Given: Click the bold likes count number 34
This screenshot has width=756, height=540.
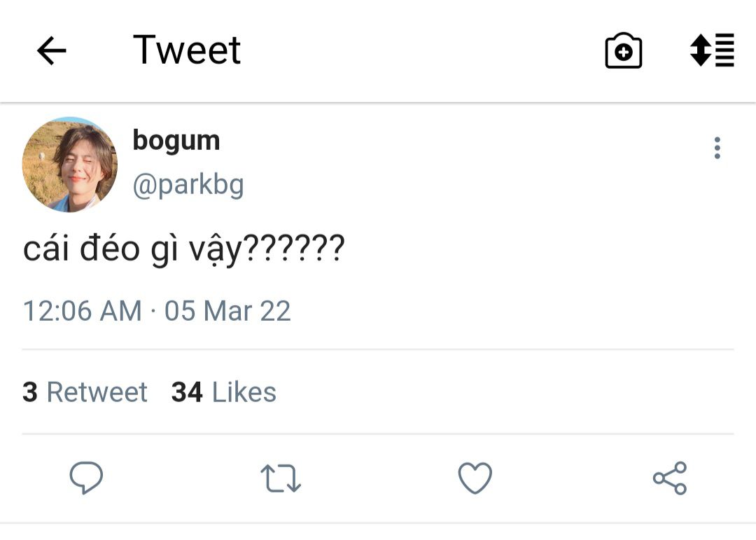Looking at the screenshot, I should click(x=187, y=392).
